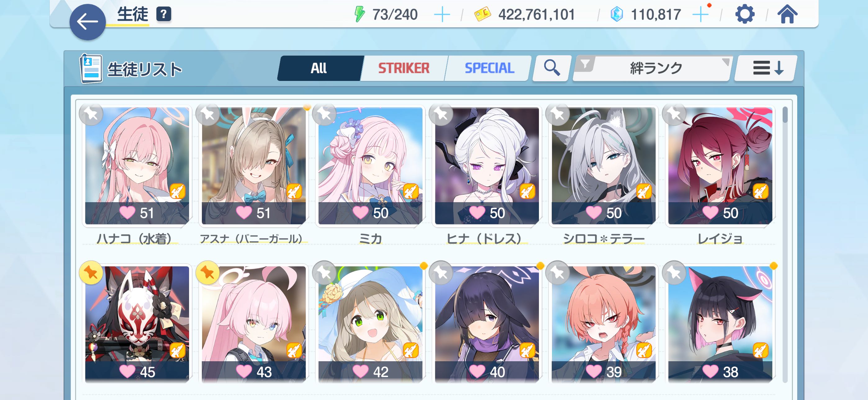Unpin the fox mask student with bond 45
The height and width of the screenshot is (400, 868).
(91, 273)
